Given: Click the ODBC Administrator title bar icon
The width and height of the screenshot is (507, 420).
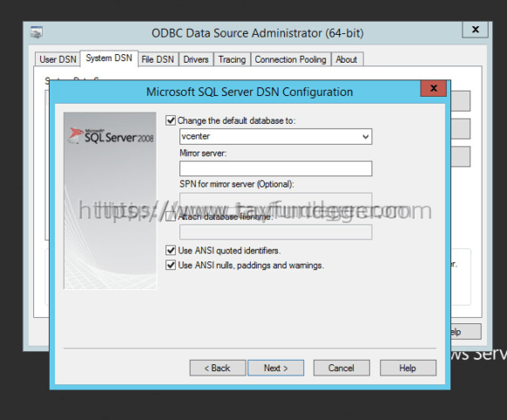Looking at the screenshot, I should (37, 32).
